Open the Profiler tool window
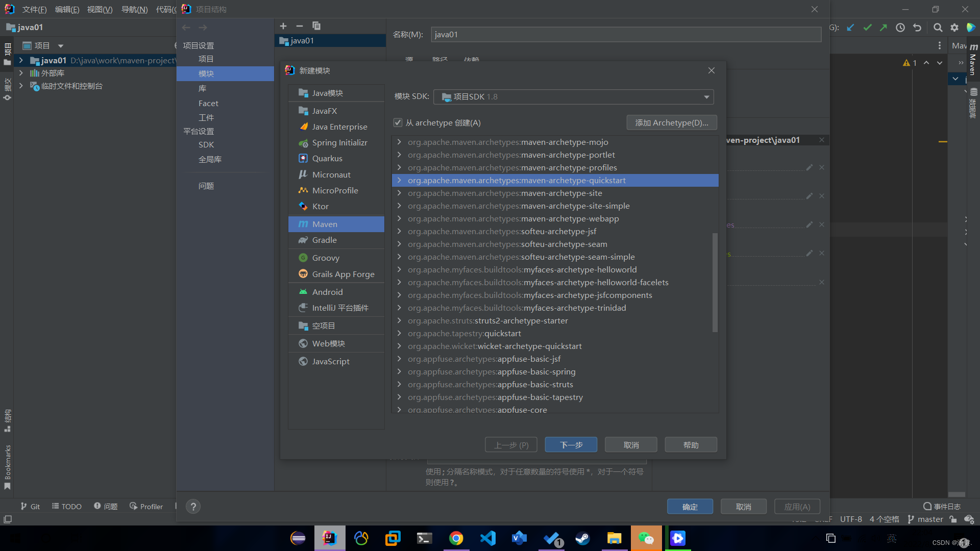This screenshot has height=551, width=980. (x=146, y=506)
